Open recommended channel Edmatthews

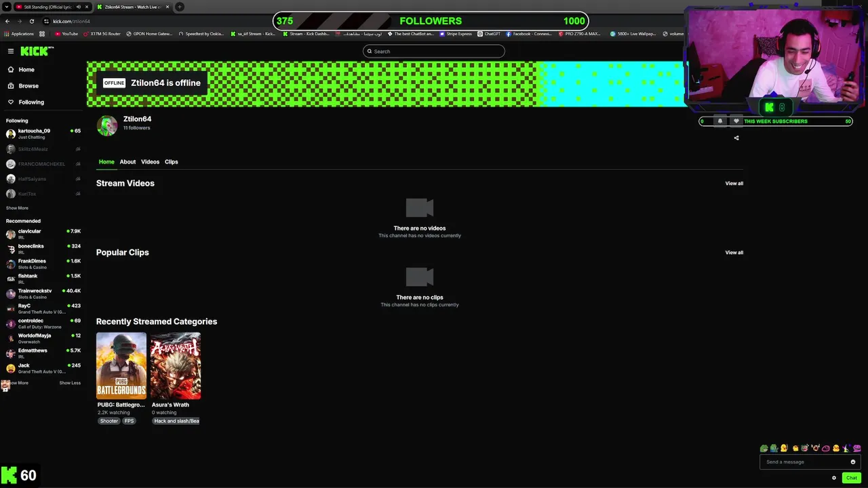[x=43, y=353]
